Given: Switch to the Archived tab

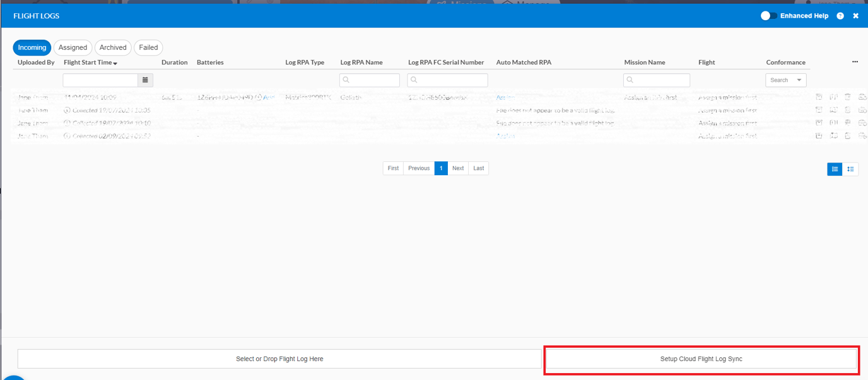Looking at the screenshot, I should click(x=113, y=47).
